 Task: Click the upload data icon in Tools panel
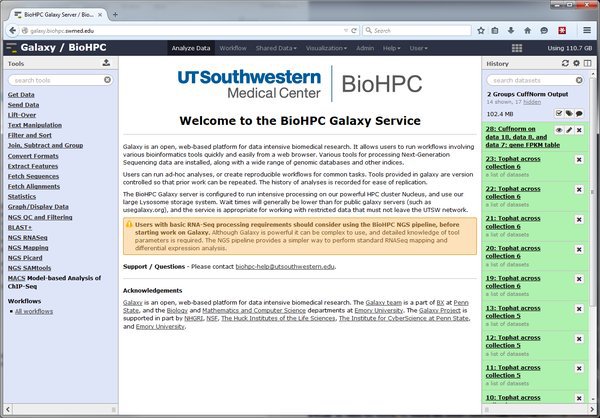tap(106, 63)
